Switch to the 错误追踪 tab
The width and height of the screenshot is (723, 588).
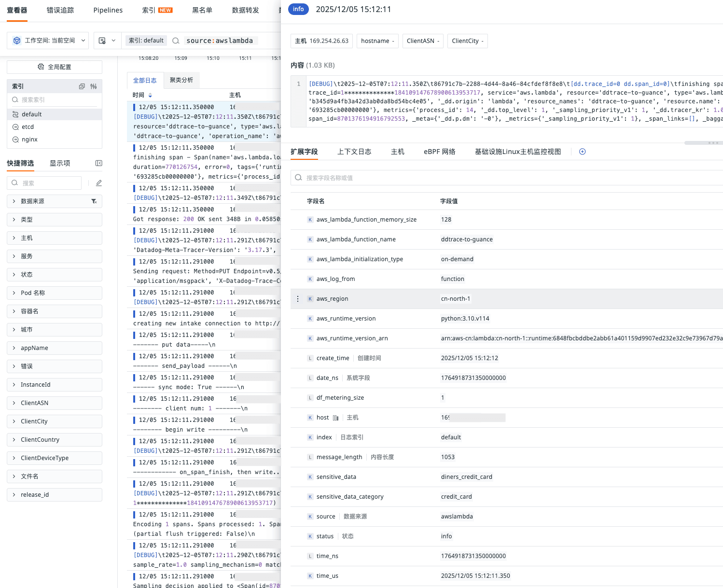click(x=60, y=10)
